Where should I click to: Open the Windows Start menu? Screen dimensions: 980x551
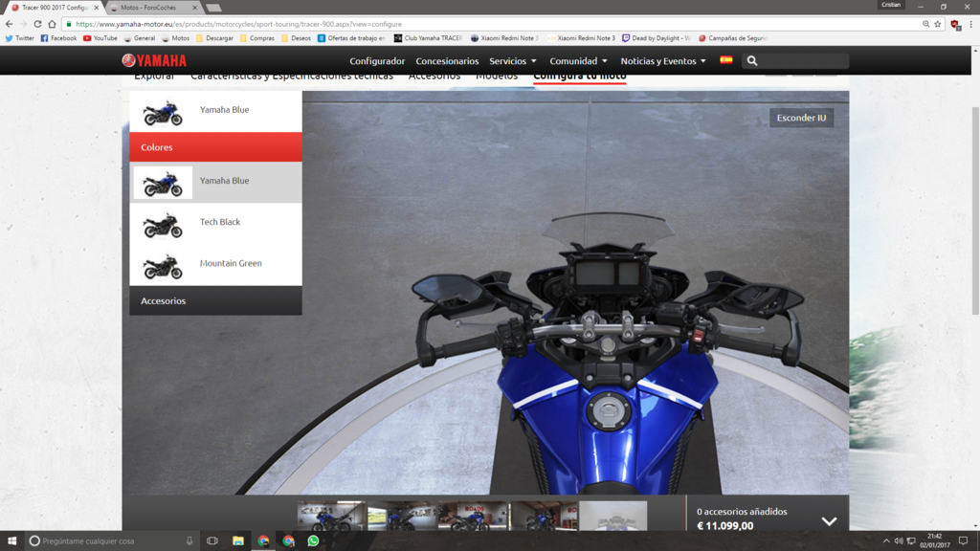point(11,540)
